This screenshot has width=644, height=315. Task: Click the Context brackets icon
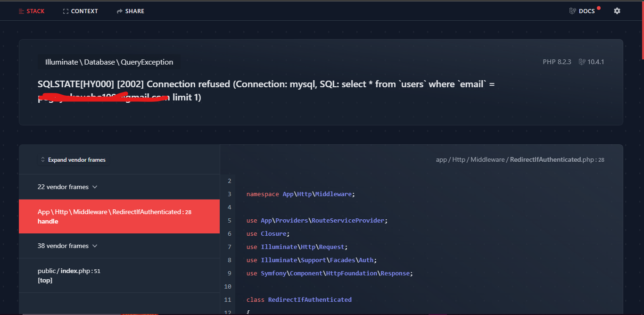(x=66, y=11)
